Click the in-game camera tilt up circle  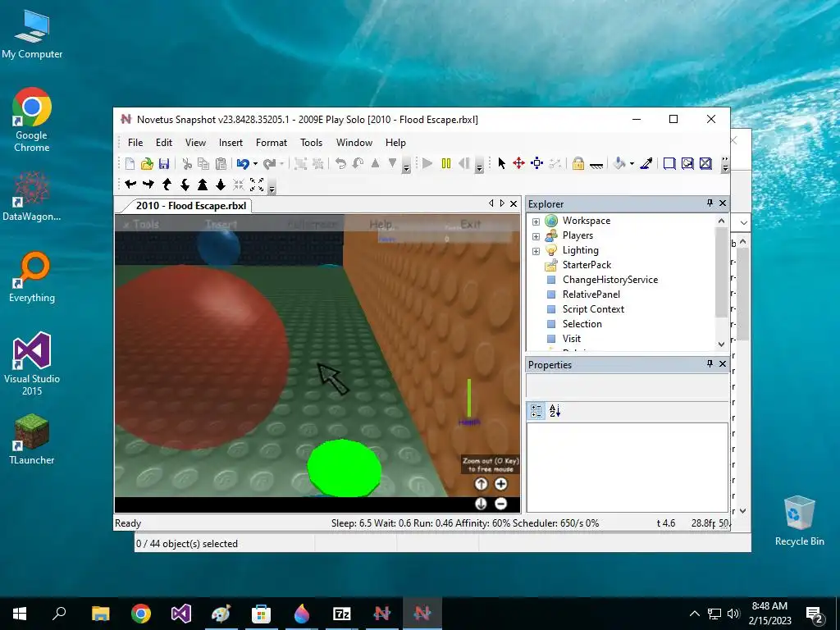[481, 484]
